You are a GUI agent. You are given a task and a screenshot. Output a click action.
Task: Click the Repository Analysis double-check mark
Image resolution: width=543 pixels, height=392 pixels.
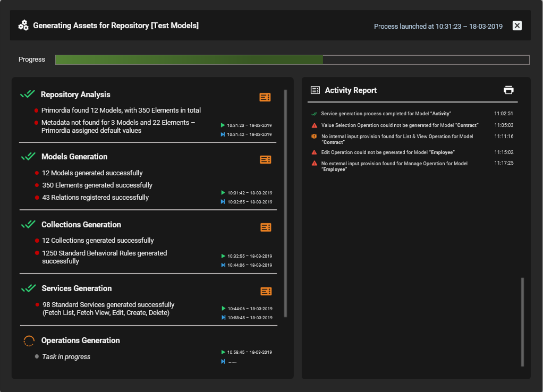[28, 95]
